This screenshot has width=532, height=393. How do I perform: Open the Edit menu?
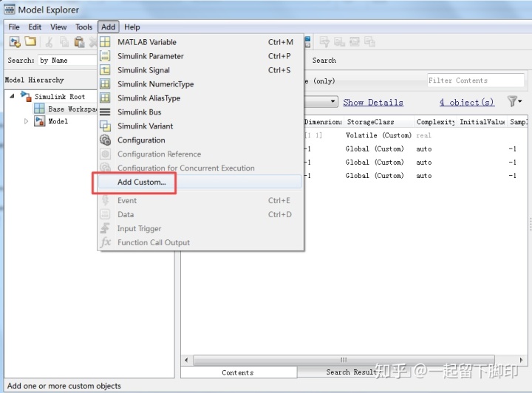(x=35, y=27)
